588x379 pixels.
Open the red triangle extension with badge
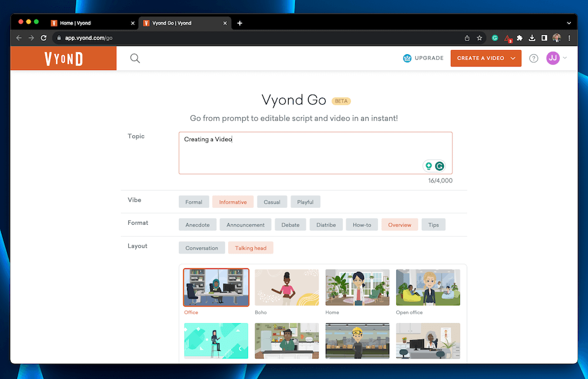click(x=508, y=38)
